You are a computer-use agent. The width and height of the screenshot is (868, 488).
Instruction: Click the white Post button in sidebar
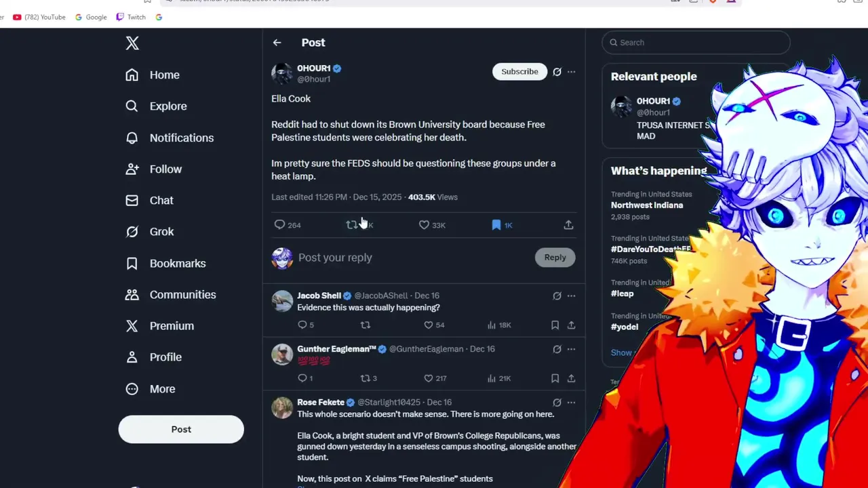coord(181,429)
